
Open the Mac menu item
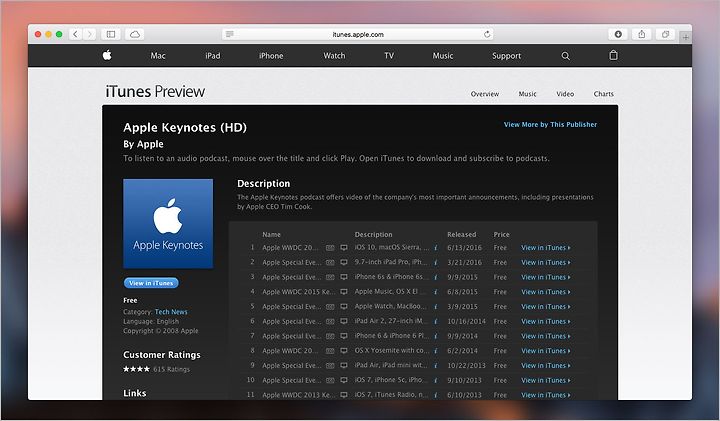click(x=158, y=56)
